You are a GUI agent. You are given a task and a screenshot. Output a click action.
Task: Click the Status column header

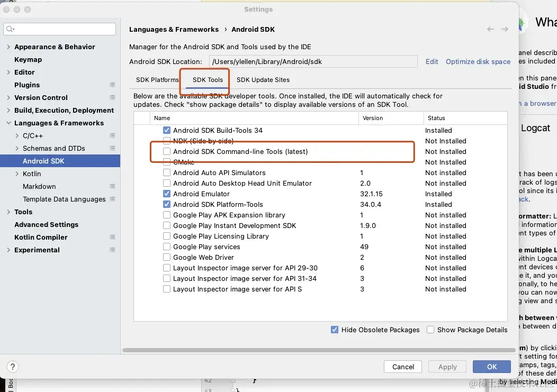pyautogui.click(x=465, y=118)
